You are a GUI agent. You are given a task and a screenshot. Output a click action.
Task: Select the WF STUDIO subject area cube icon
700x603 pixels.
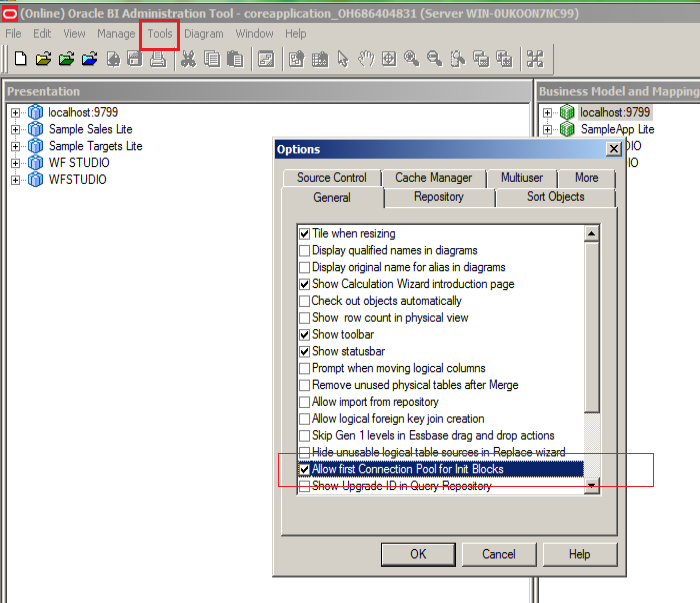(36, 162)
